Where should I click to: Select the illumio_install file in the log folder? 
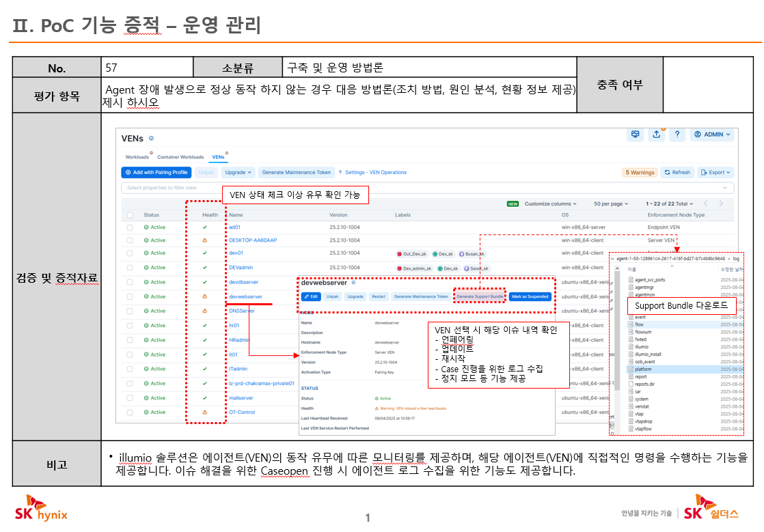point(648,354)
